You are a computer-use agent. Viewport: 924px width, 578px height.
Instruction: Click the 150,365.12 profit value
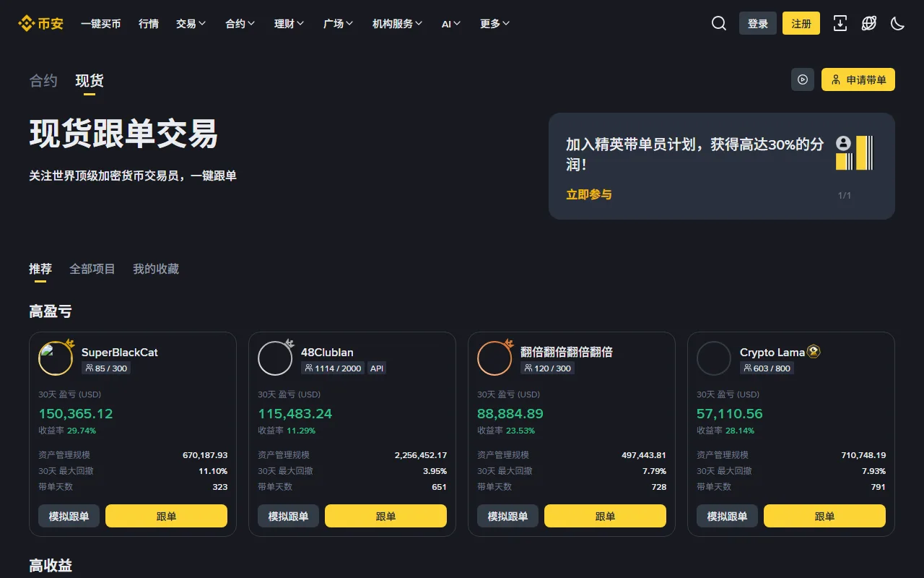(x=76, y=414)
